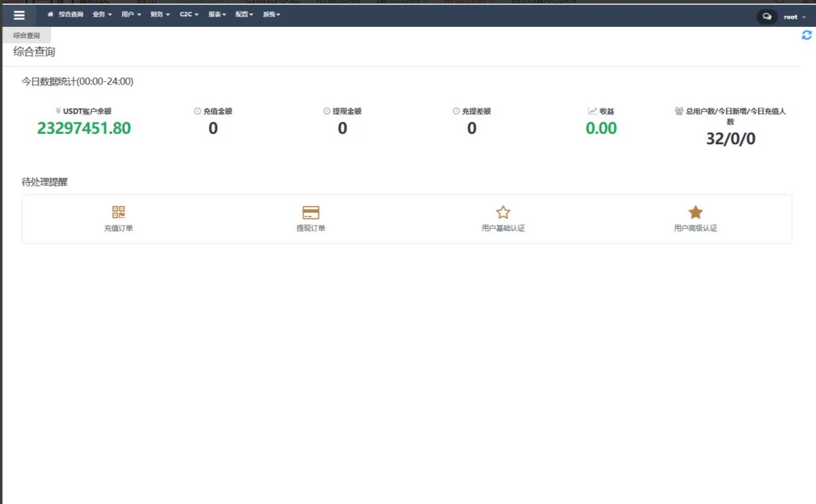Open the C2C dropdown menu
Screen dimensions: 816x504
189,15
